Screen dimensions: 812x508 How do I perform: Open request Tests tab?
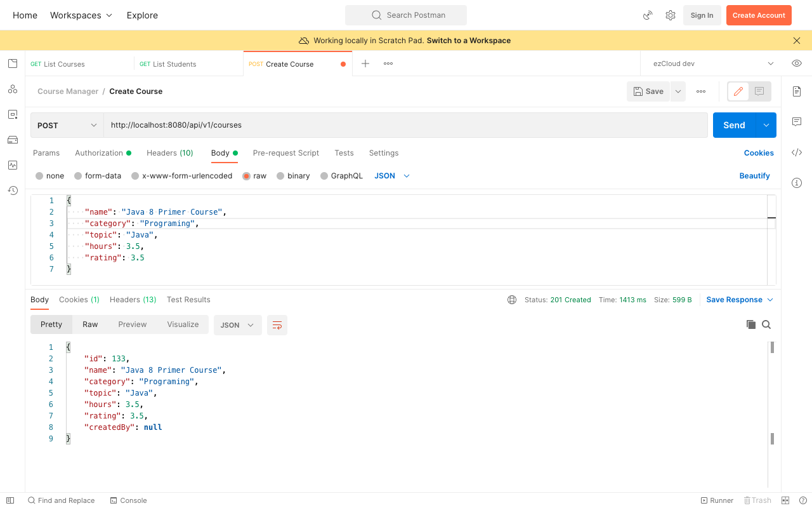(344, 153)
